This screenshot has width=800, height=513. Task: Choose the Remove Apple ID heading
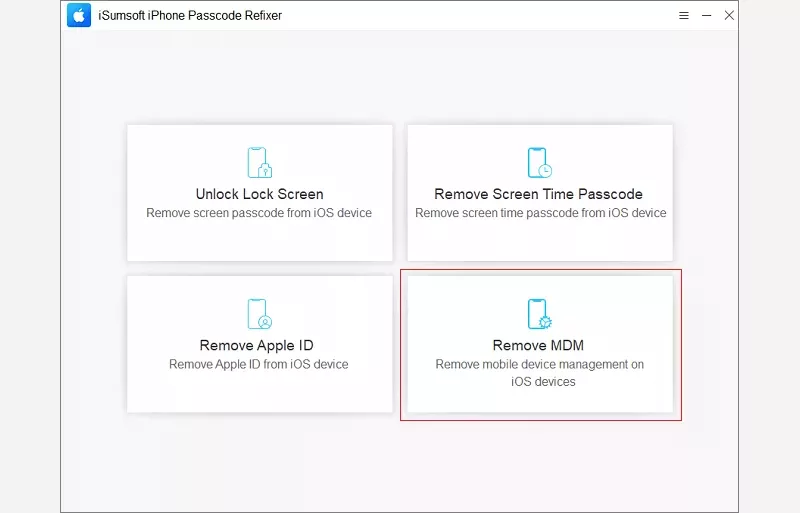pyautogui.click(x=259, y=346)
